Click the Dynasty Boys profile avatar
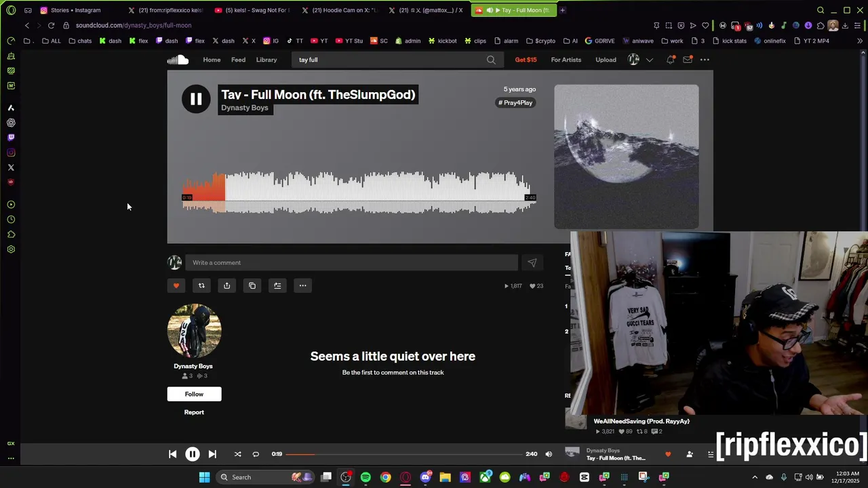The image size is (868, 488). [x=194, y=331]
